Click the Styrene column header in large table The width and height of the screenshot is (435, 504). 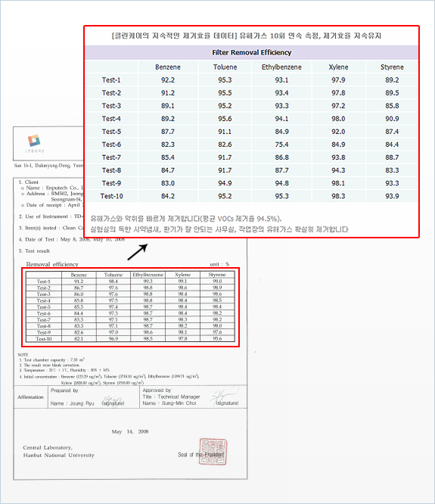[392, 67]
